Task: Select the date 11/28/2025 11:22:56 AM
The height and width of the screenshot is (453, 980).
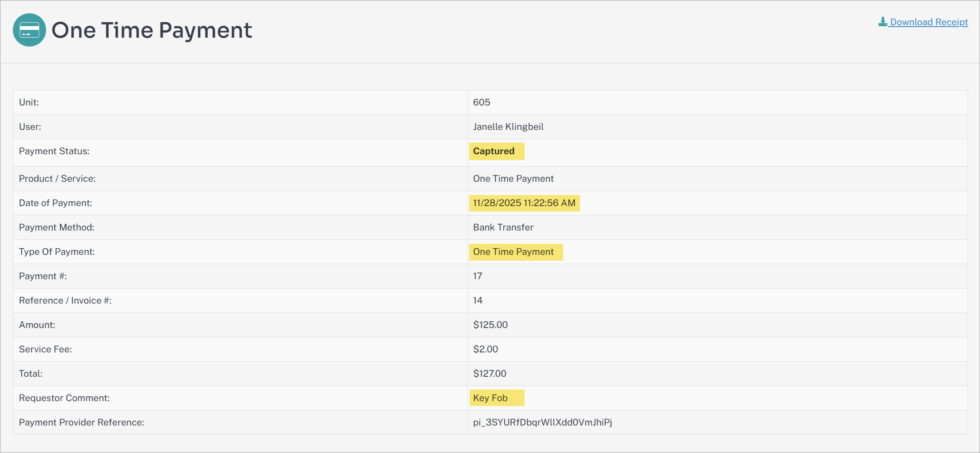Action: coord(524,203)
